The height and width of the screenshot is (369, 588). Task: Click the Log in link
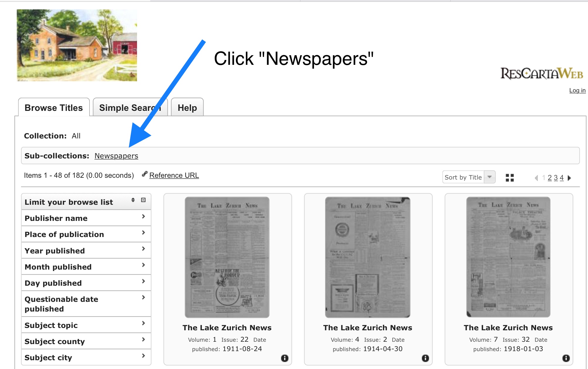577,90
